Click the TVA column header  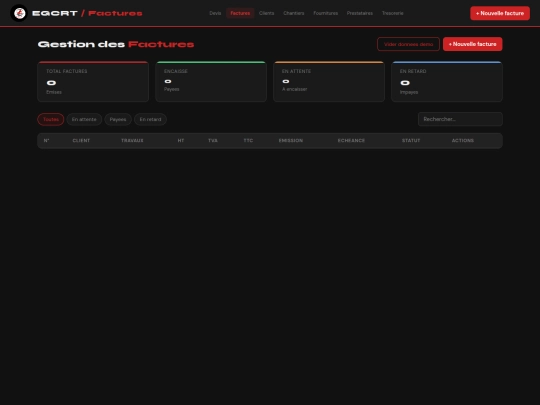pos(213,141)
